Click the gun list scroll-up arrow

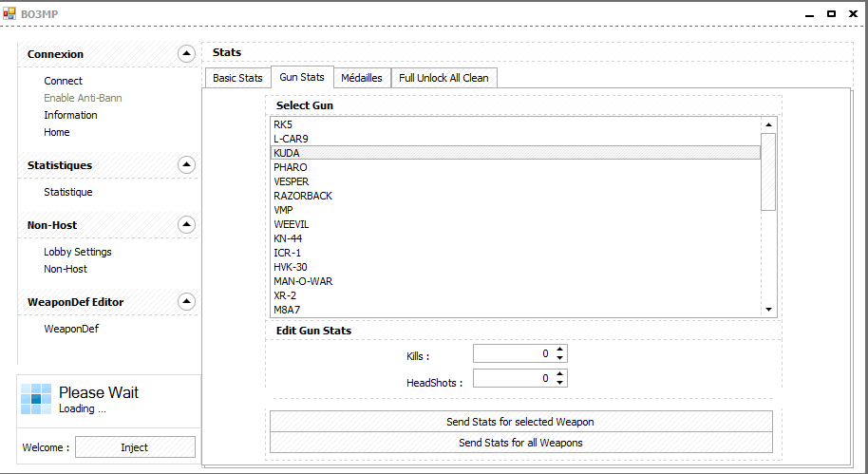tap(768, 125)
